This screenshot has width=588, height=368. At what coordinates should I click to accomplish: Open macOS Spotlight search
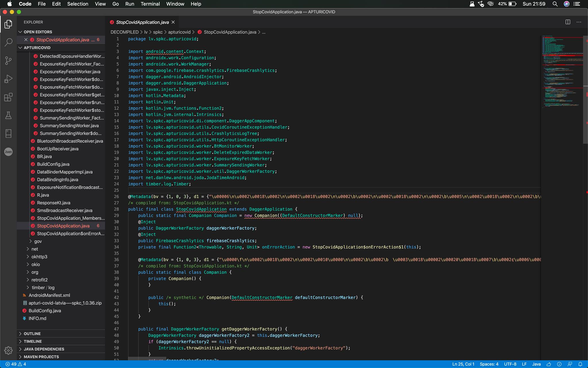coord(555,4)
